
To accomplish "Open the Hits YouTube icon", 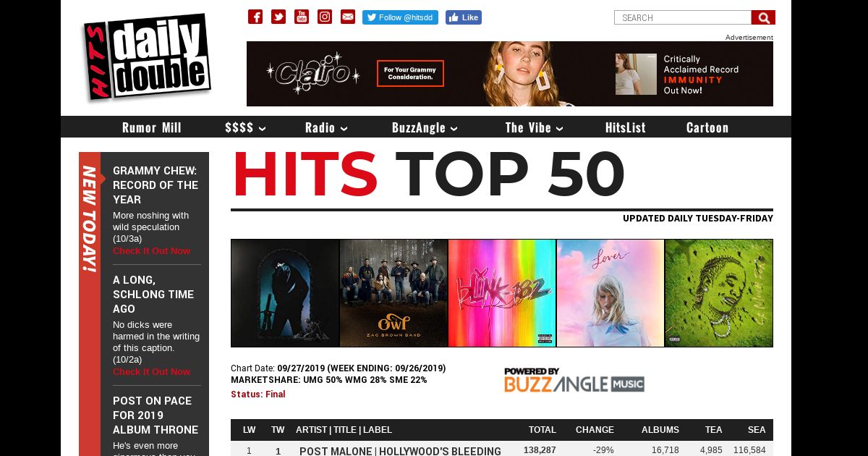I will (302, 17).
